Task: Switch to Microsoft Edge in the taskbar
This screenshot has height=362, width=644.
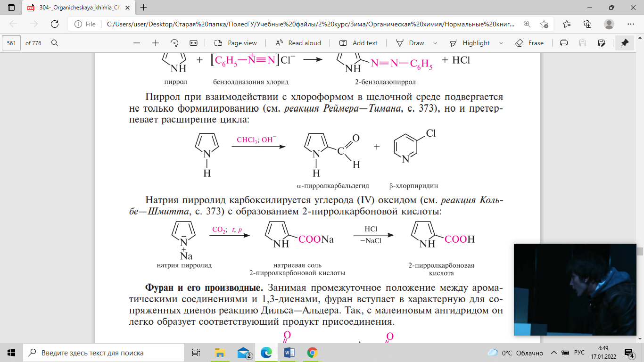Action: [266, 353]
